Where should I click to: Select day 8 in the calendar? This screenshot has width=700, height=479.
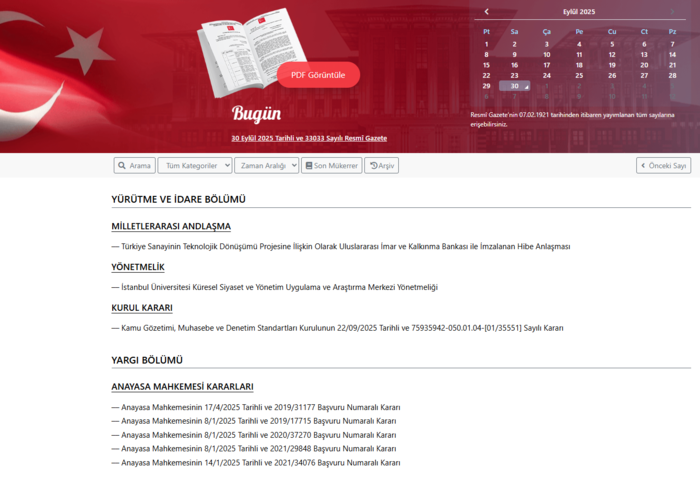[x=487, y=54]
